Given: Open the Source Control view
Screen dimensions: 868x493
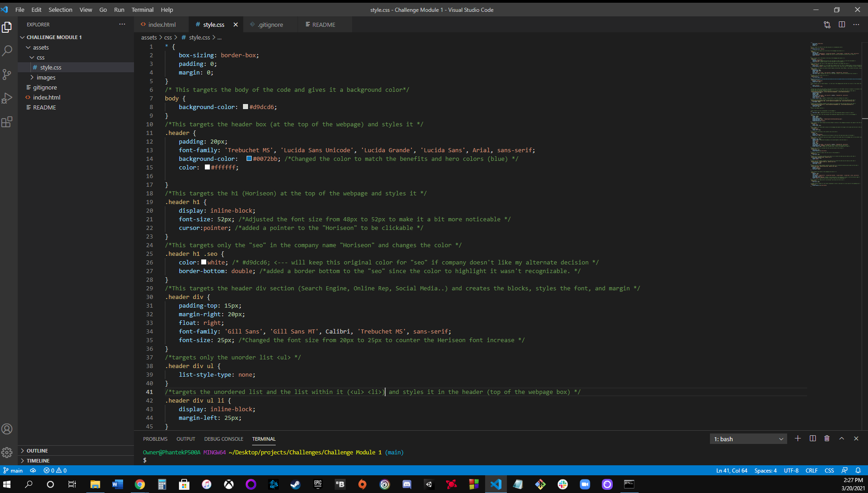Looking at the screenshot, I should [x=7, y=75].
